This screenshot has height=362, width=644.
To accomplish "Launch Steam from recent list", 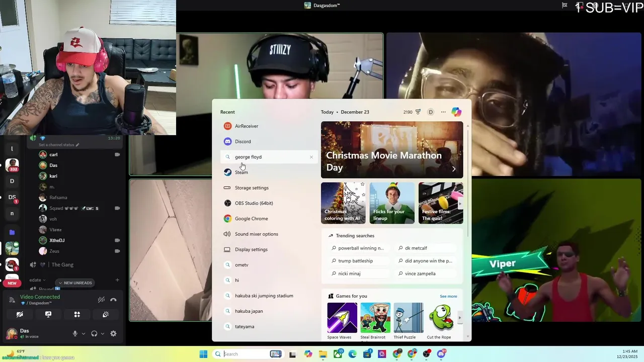I will 269,172.
